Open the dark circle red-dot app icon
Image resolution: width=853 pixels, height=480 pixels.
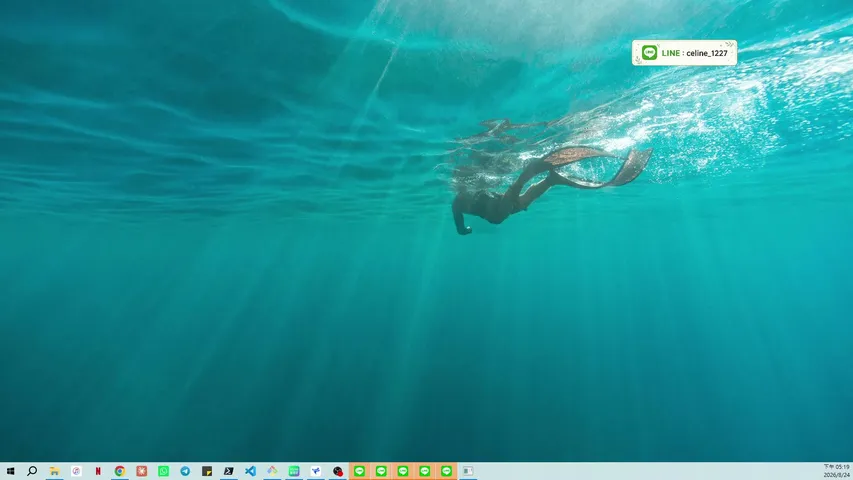click(337, 471)
